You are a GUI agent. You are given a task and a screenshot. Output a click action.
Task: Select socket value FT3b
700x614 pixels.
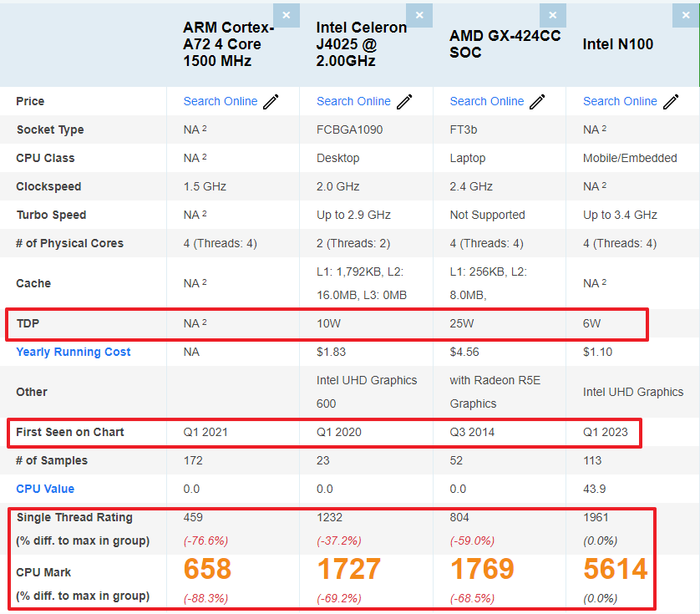click(x=464, y=130)
